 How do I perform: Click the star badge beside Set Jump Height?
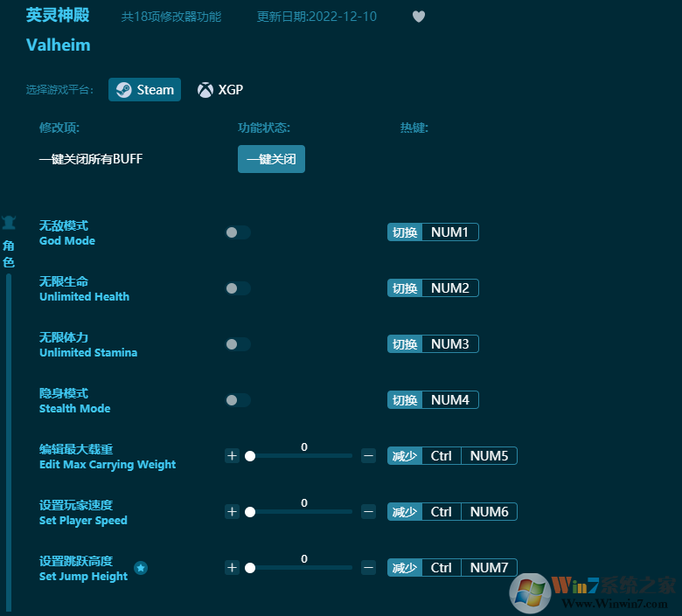tap(141, 568)
